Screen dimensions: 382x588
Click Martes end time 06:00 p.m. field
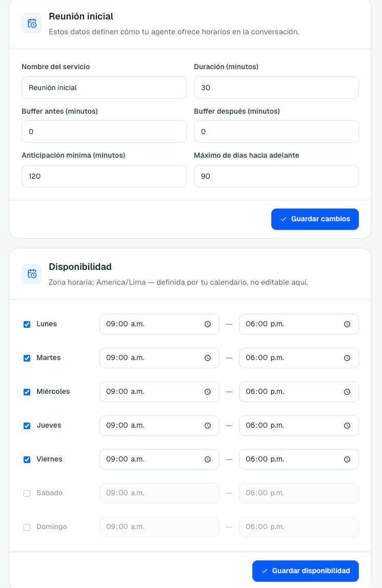[x=299, y=358]
